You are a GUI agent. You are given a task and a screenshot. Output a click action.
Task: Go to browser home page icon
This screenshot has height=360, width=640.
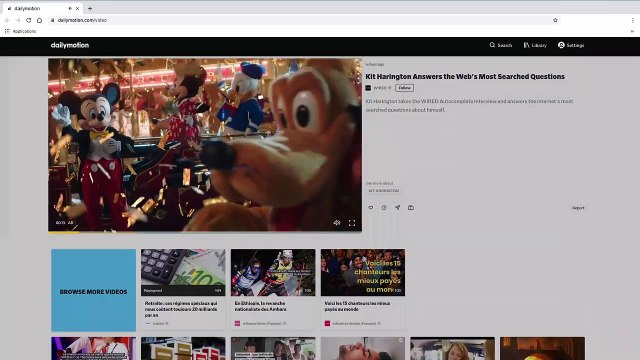pos(39,20)
